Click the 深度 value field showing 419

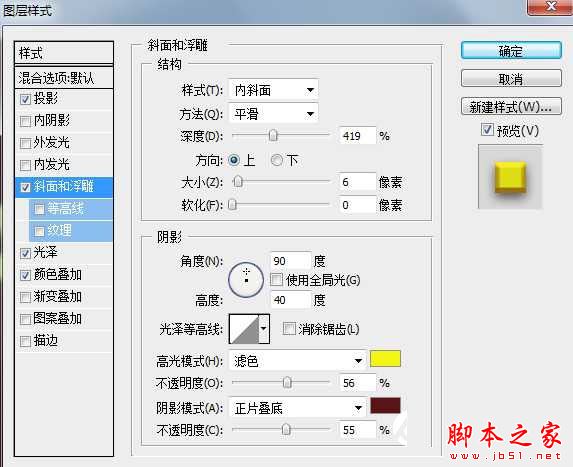pyautogui.click(x=357, y=136)
